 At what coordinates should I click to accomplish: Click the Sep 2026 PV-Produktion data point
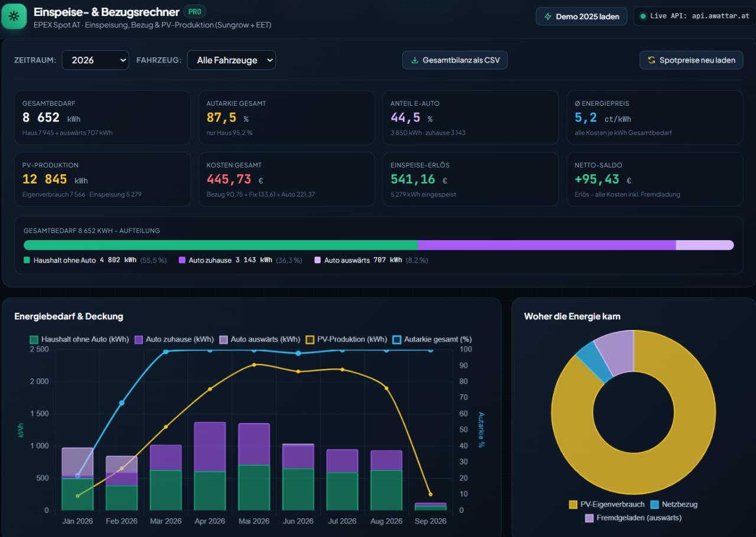point(431,494)
